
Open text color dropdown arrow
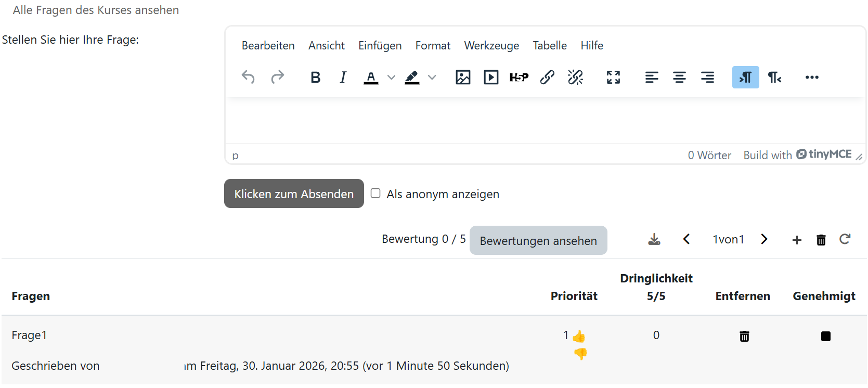point(391,77)
